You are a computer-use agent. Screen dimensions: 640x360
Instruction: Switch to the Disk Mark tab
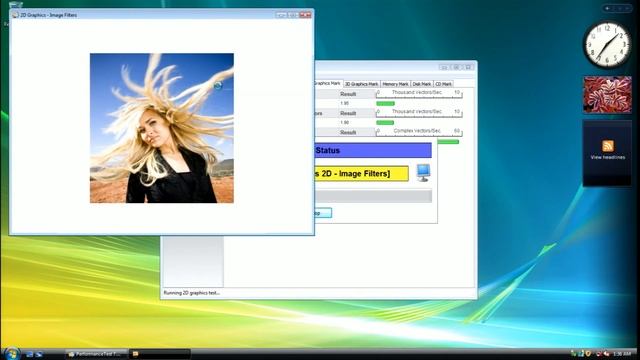[422, 84]
